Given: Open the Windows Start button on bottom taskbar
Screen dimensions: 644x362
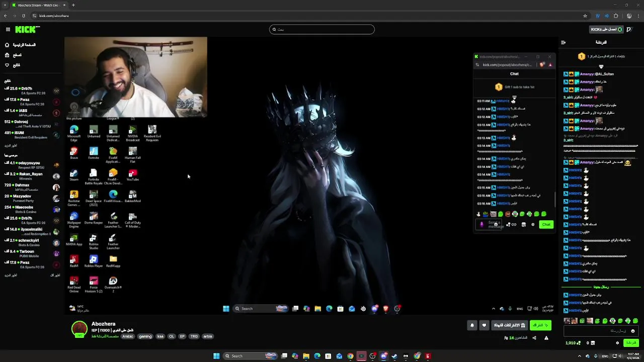Looking at the screenshot, I should coord(216,356).
